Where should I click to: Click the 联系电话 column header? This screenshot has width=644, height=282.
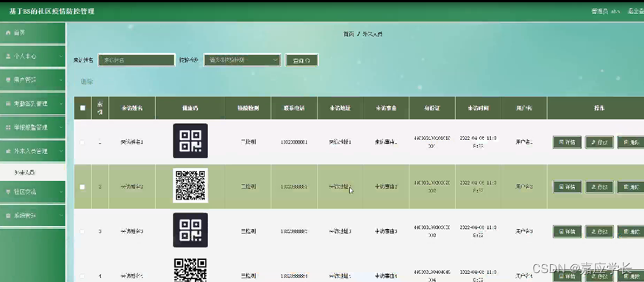[x=294, y=108]
